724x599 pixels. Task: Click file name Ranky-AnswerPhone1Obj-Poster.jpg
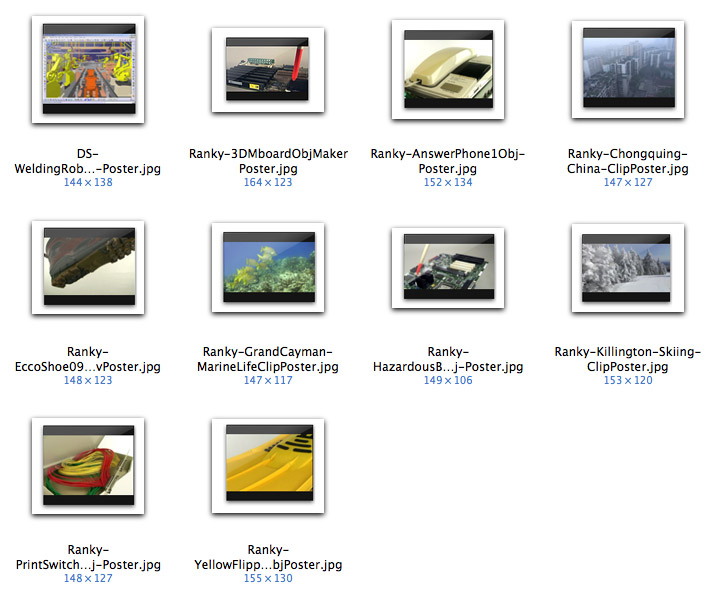tap(448, 161)
